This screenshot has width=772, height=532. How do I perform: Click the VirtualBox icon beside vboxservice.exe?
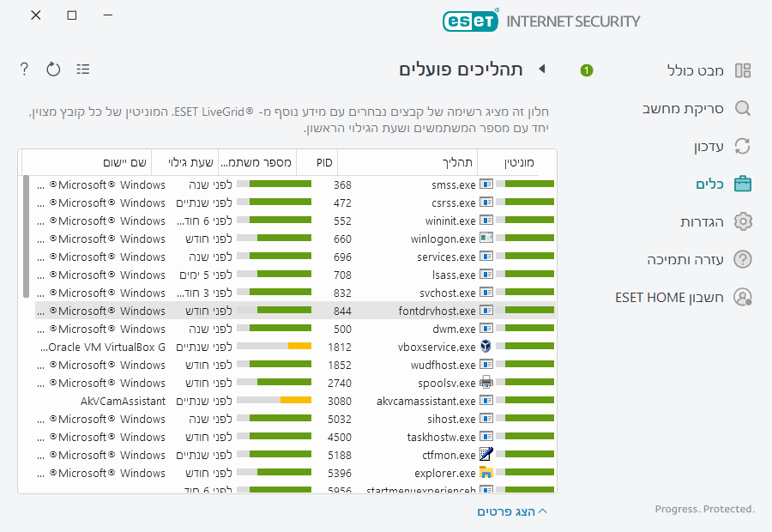tap(486, 347)
